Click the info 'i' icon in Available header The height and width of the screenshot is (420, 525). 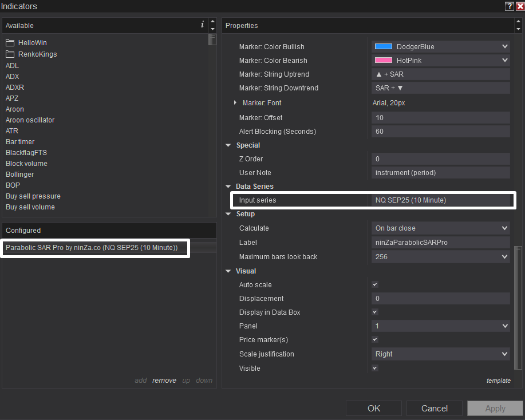coord(202,25)
